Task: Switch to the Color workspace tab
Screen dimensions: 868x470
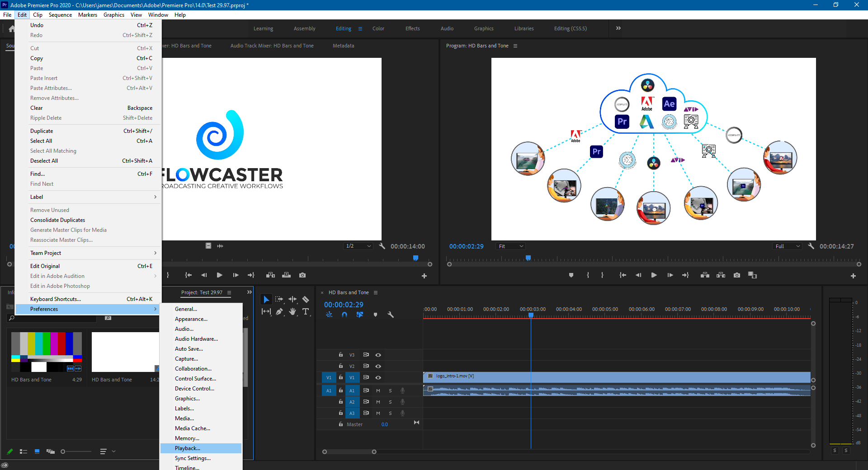Action: pos(378,28)
